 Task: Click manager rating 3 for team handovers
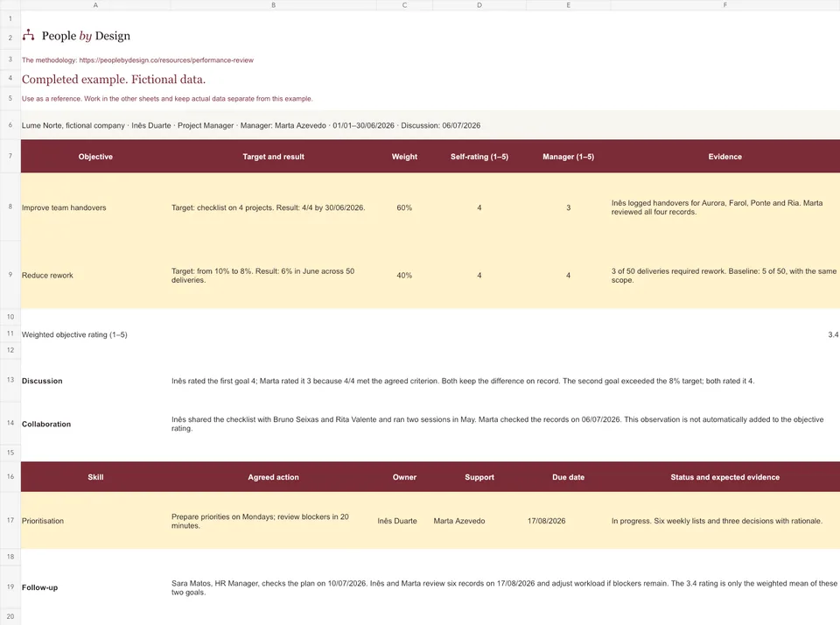[569, 207]
